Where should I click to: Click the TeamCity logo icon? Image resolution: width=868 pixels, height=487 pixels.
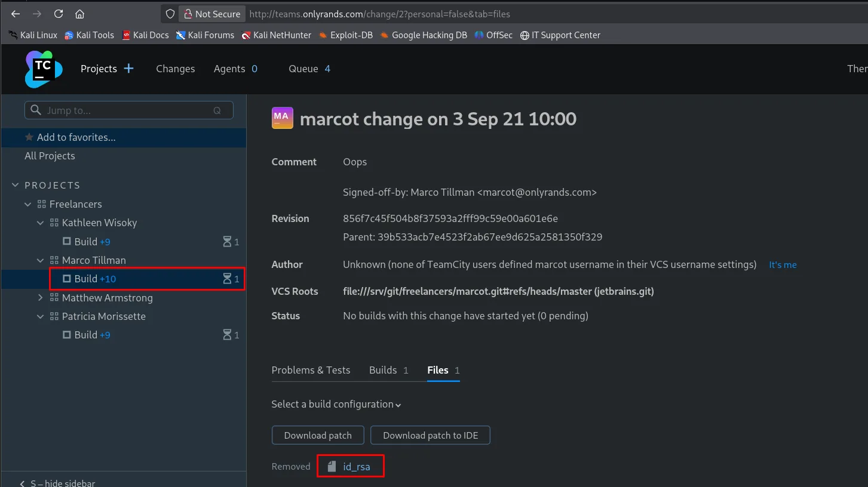coord(44,69)
